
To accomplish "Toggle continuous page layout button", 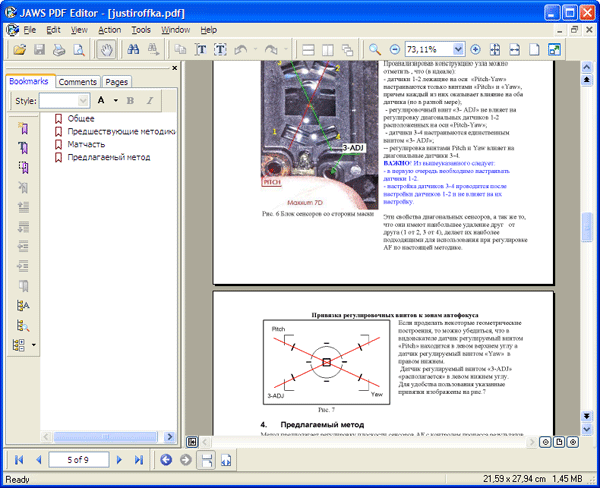I will click(206, 460).
